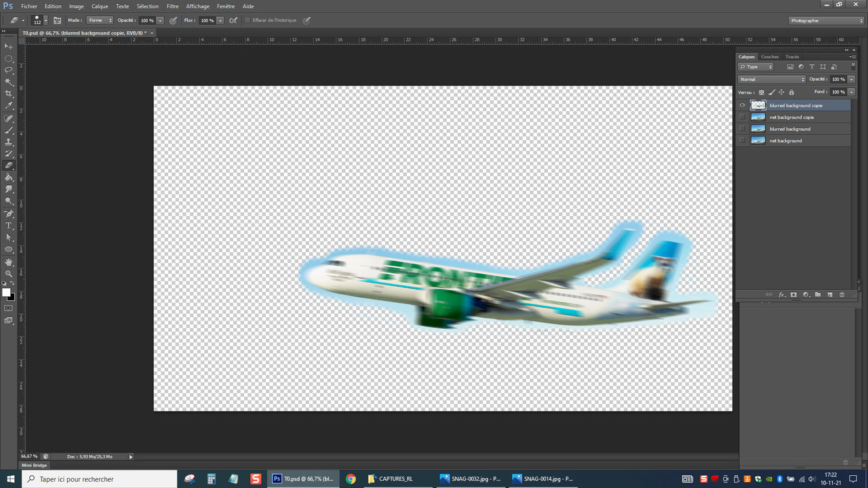
Task: Select the Lasso tool
Action: click(x=9, y=70)
